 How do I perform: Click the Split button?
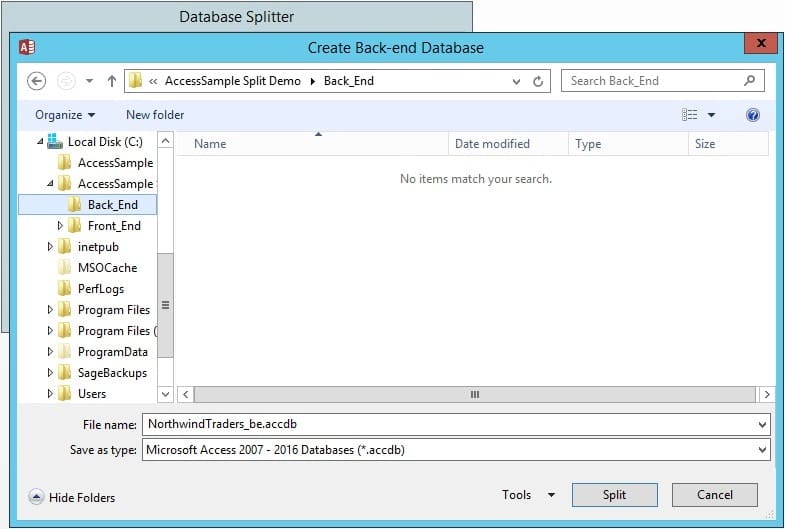[614, 495]
